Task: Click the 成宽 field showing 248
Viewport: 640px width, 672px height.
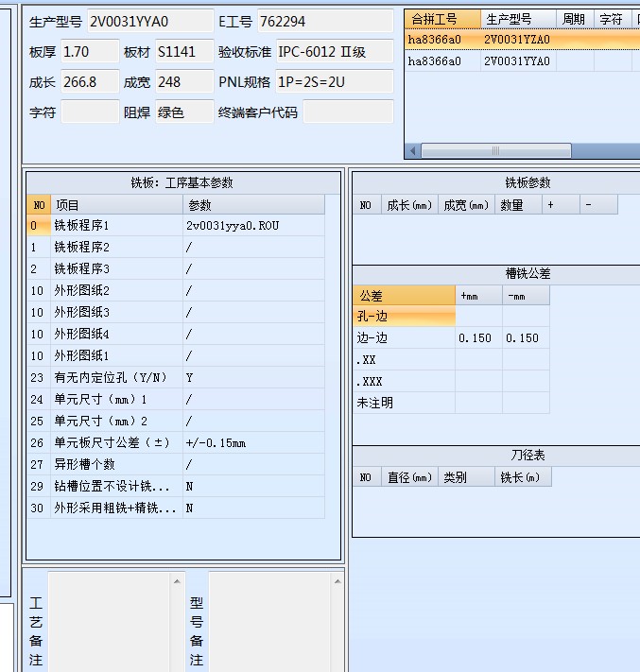Action: (184, 82)
